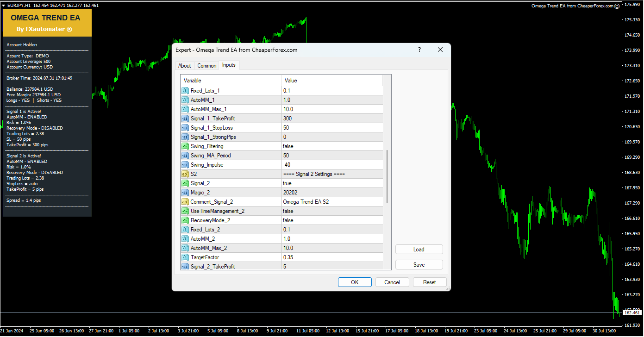Switch to the Common tab

207,66
